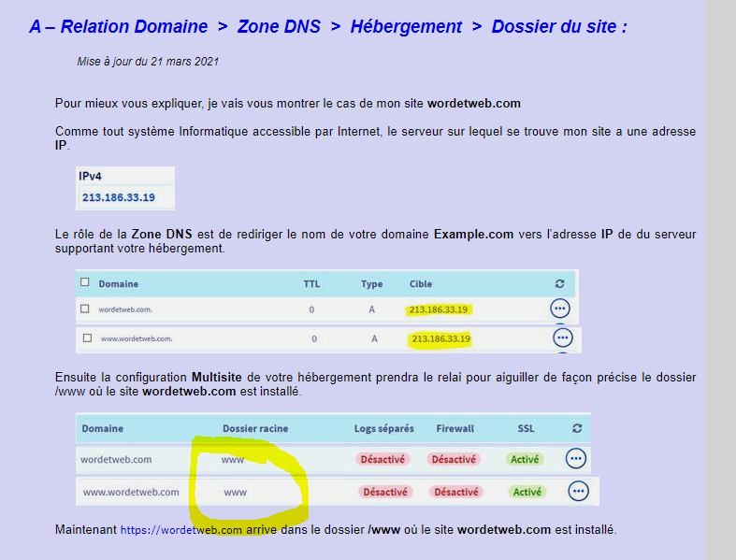Viewport: 736px width, 560px height.
Task: Click the refresh icon in Multisite table header
Action: [x=576, y=428]
